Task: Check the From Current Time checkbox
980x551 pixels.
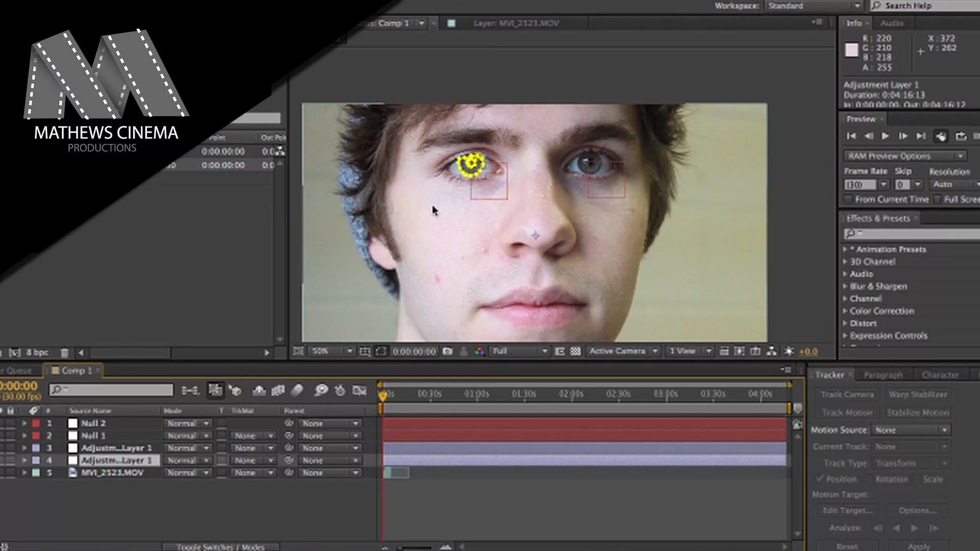Action: [x=848, y=199]
